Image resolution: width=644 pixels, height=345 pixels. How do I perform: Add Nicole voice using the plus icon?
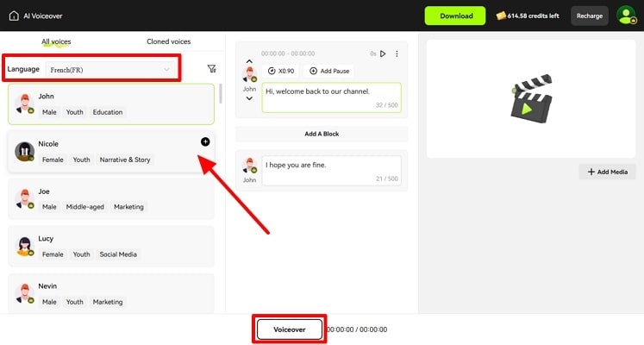click(x=205, y=141)
